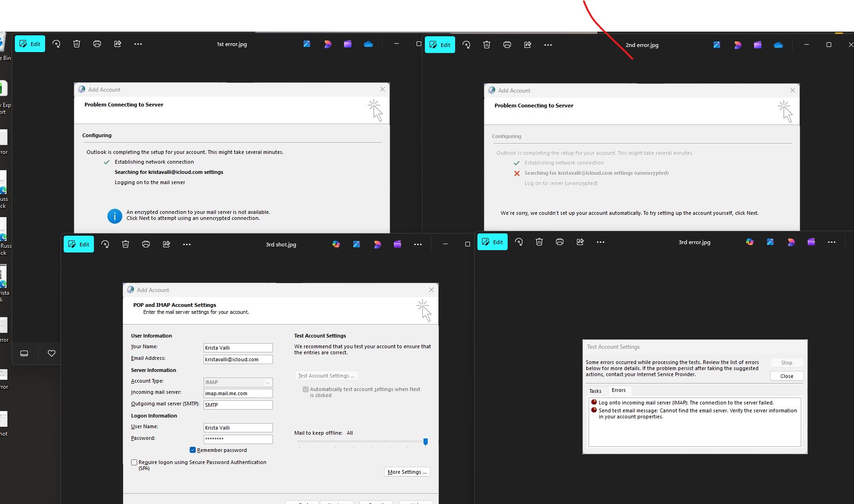The width and height of the screenshot is (854, 504).
Task: Open Copilot icon in 3rd error.jpg window
Action: pos(750,242)
